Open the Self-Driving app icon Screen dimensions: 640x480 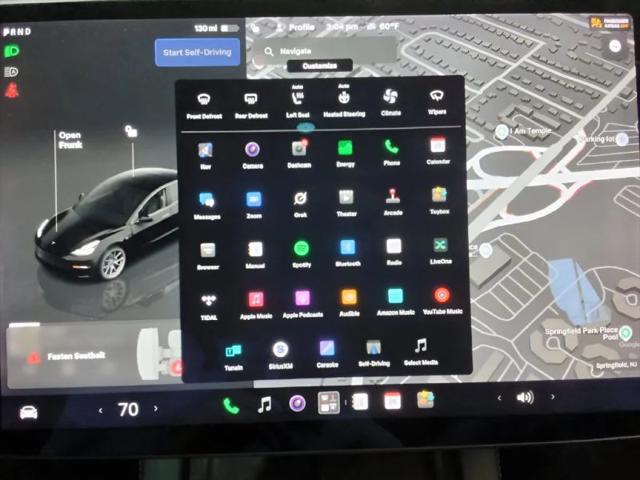point(374,353)
